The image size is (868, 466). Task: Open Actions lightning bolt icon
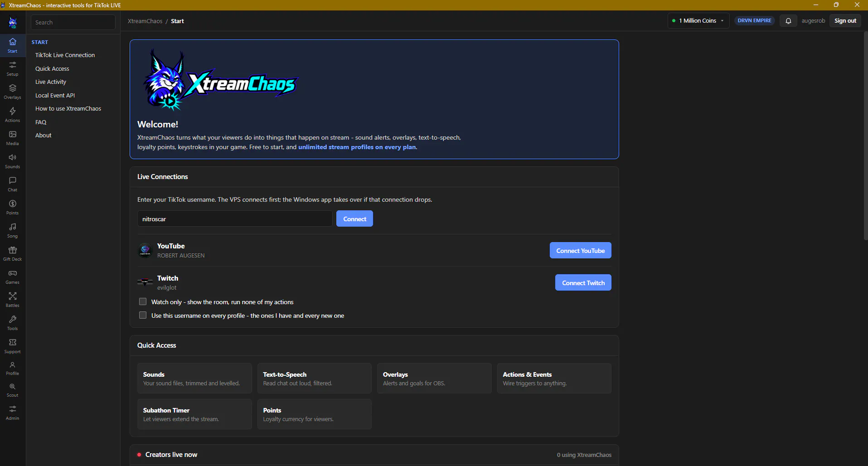point(13,115)
